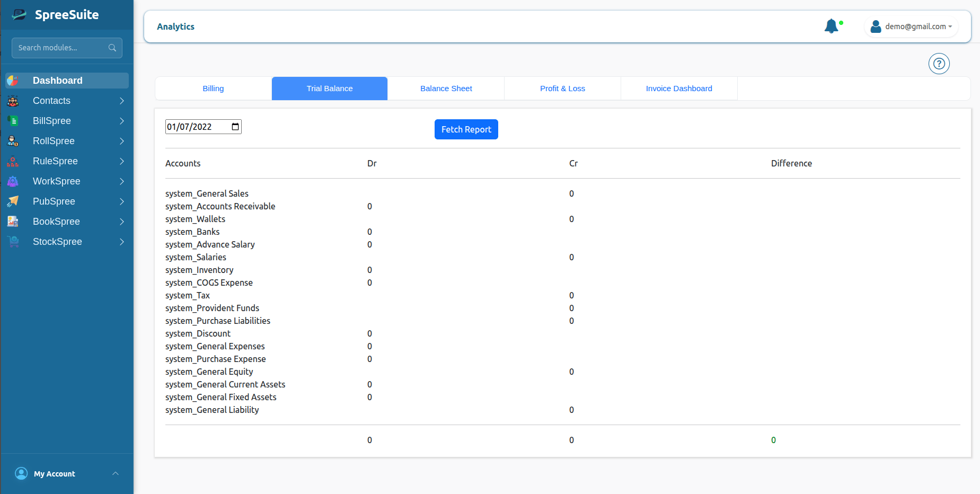The image size is (980, 494).
Task: Click the user avatar icon beside email
Action: pos(876,26)
